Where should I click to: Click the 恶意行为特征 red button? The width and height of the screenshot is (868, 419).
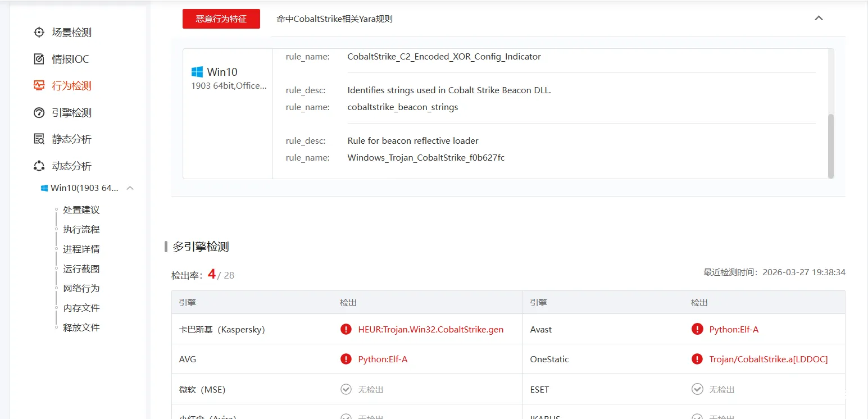pyautogui.click(x=221, y=19)
